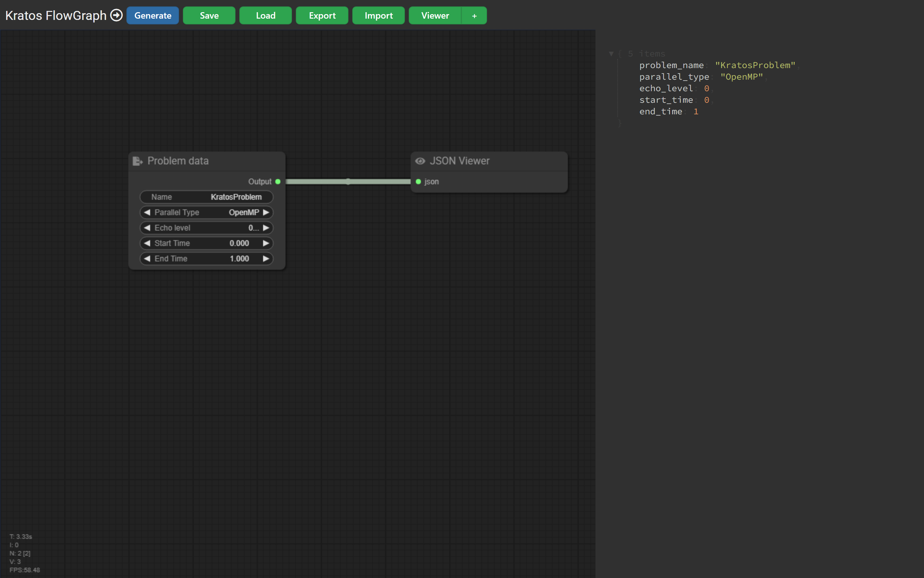Click the Kratos FlowGraph title text

[x=56, y=15]
